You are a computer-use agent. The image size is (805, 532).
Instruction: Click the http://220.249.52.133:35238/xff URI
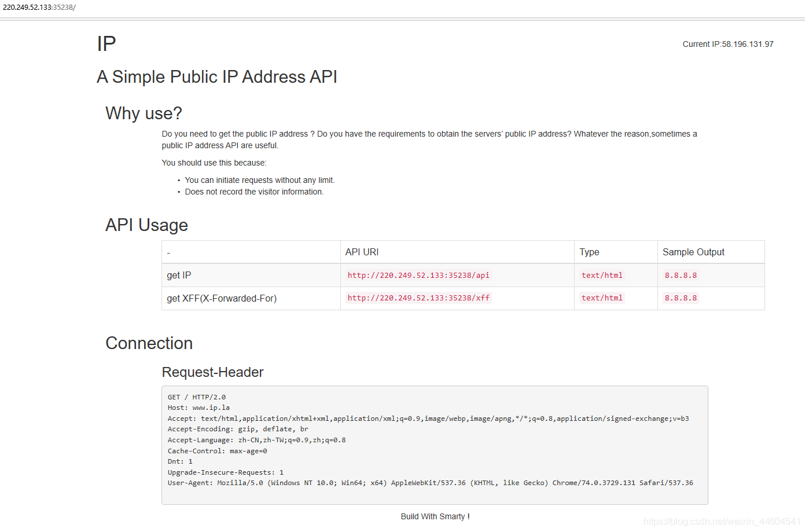[x=418, y=298]
